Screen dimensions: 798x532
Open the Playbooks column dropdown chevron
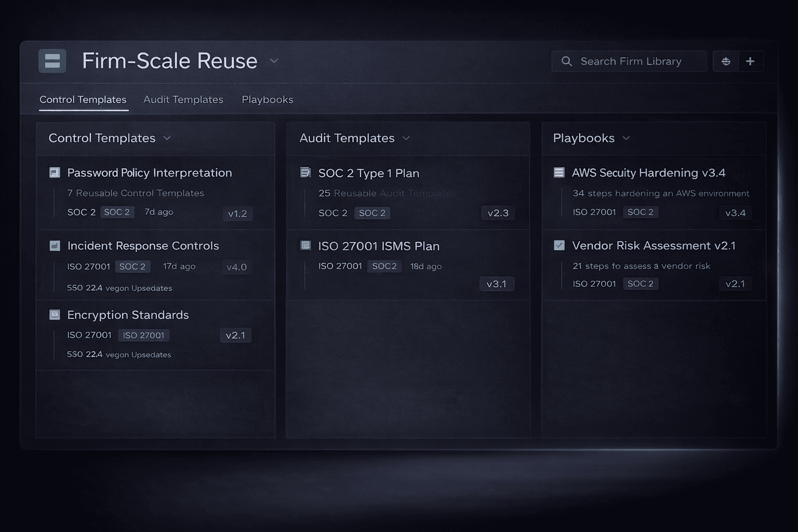(x=626, y=138)
